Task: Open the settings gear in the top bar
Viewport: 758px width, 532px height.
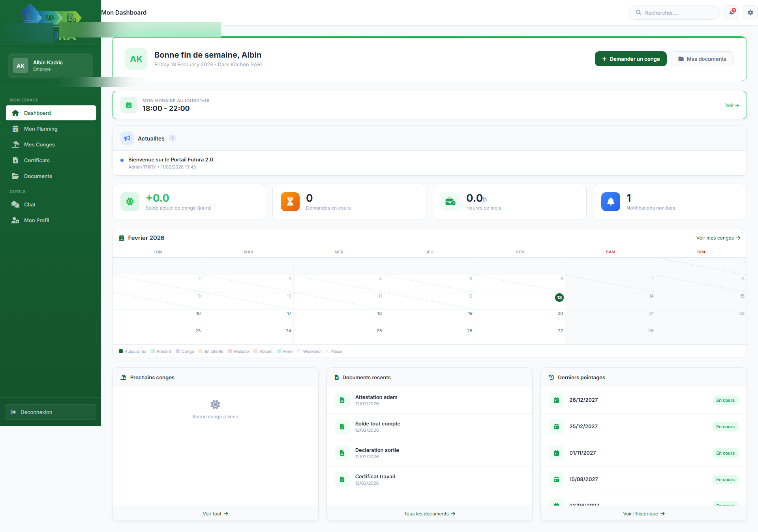Action: tap(750, 12)
